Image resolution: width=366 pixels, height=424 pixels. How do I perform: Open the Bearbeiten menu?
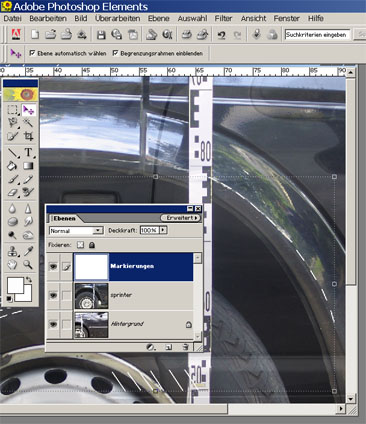tap(48, 18)
